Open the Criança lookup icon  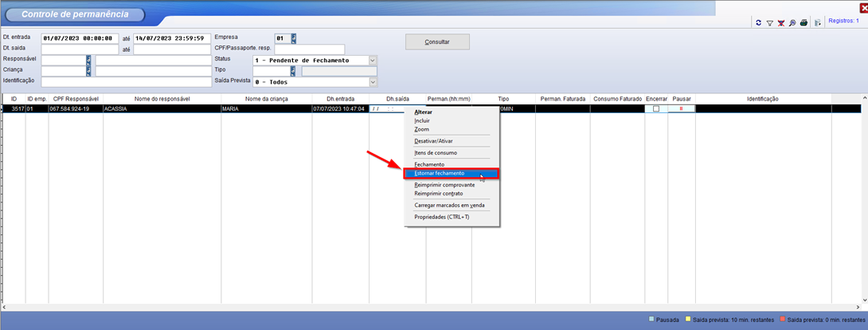pyautogui.click(x=88, y=71)
